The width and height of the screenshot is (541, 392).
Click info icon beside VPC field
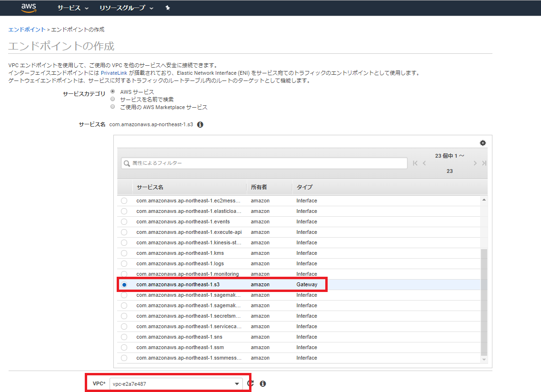tap(263, 383)
